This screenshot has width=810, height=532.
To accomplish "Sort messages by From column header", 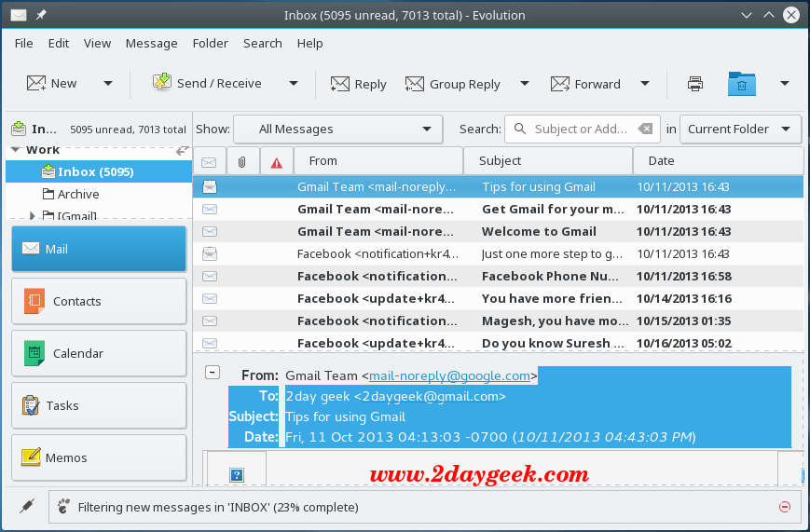I will pyautogui.click(x=378, y=160).
